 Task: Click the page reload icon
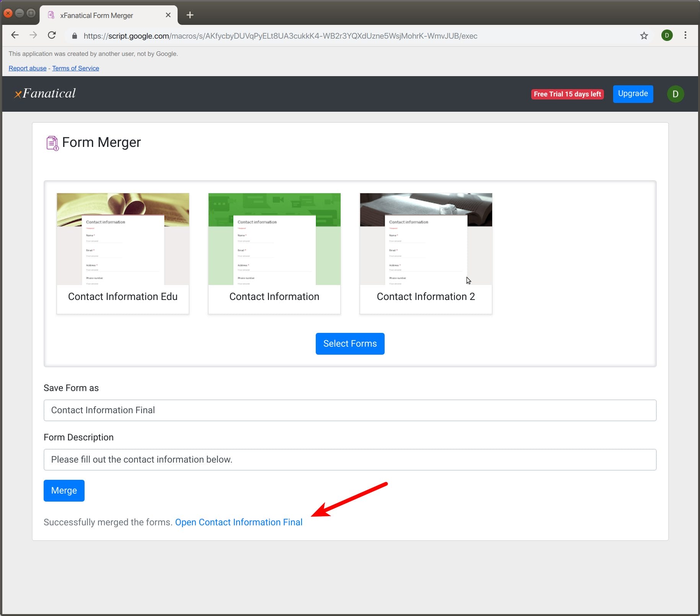click(52, 35)
